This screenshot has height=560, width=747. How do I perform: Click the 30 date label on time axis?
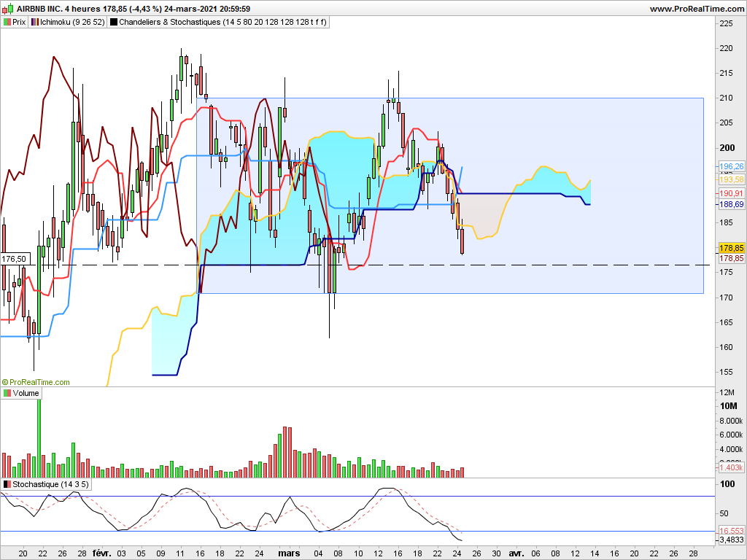point(496,553)
